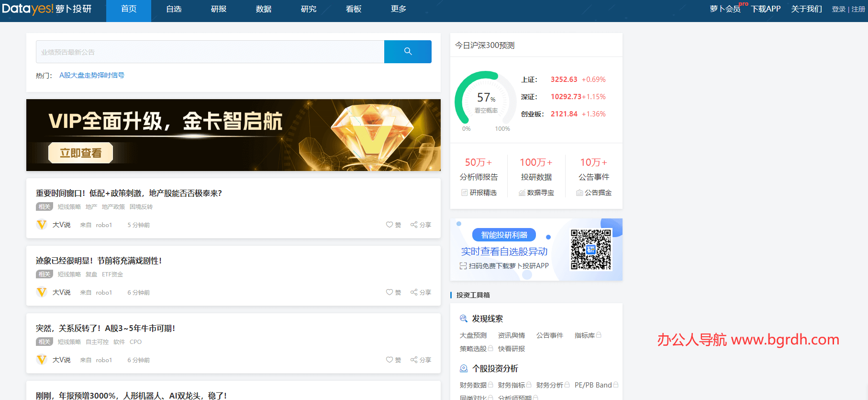The height and width of the screenshot is (400, 868).
Task: Click the 研报精选 document icon
Action: click(464, 193)
